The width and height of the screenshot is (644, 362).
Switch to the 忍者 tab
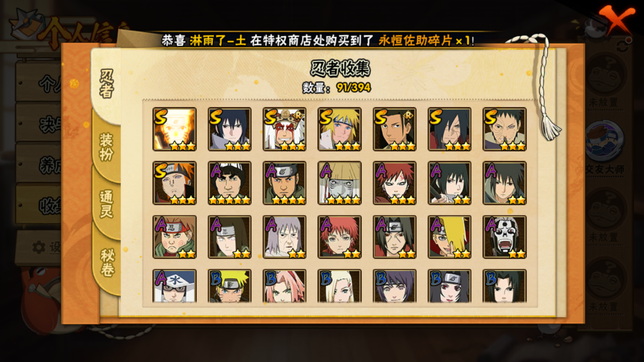[106, 84]
